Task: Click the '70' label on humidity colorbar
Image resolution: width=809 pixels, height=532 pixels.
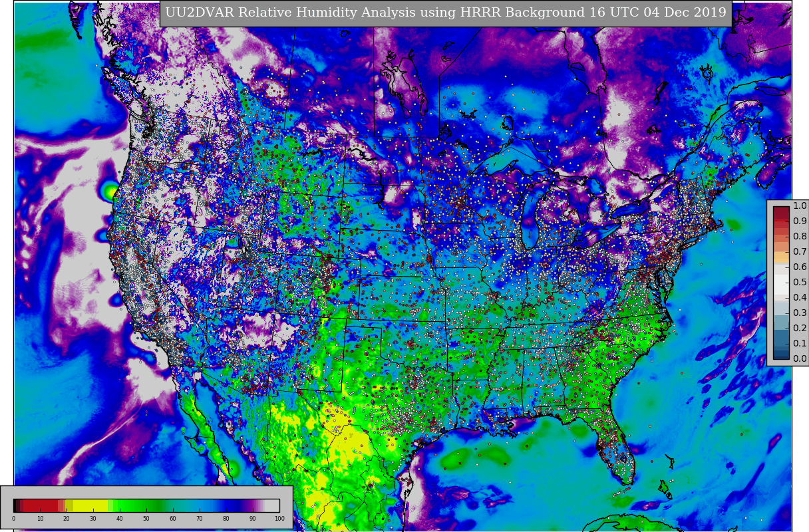Action: point(200,519)
